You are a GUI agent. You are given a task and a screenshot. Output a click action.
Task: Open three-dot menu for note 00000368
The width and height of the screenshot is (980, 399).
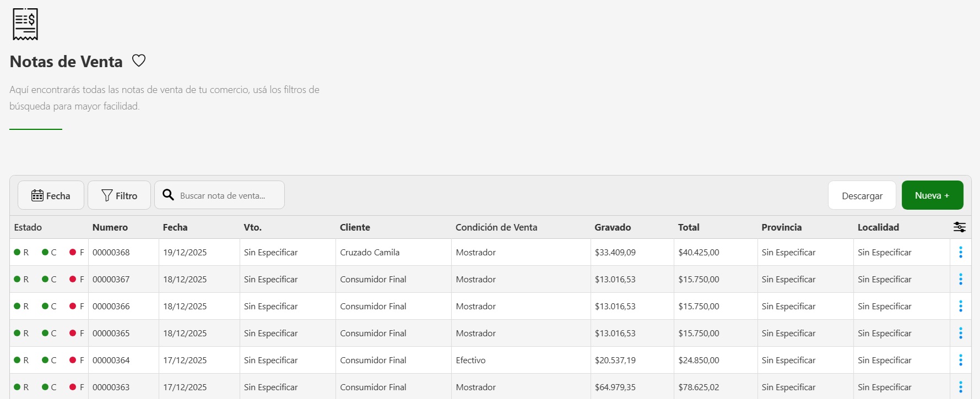pyautogui.click(x=960, y=252)
